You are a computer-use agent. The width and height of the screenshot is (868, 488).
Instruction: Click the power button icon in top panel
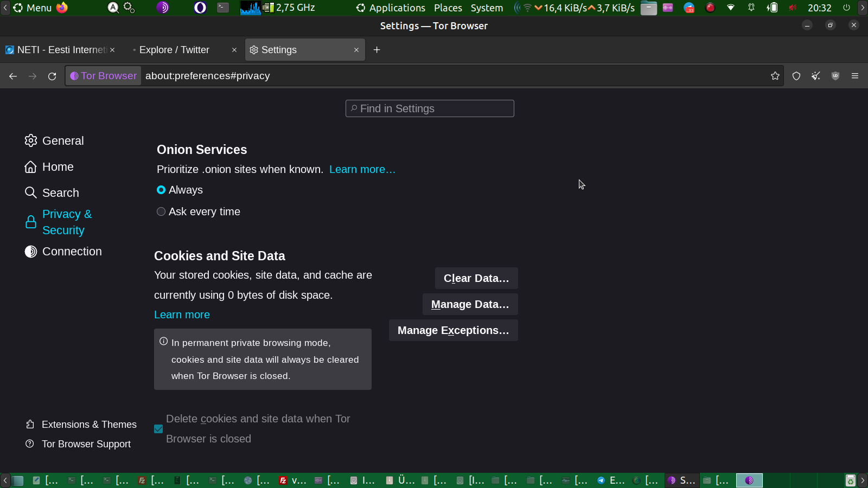coord(846,8)
